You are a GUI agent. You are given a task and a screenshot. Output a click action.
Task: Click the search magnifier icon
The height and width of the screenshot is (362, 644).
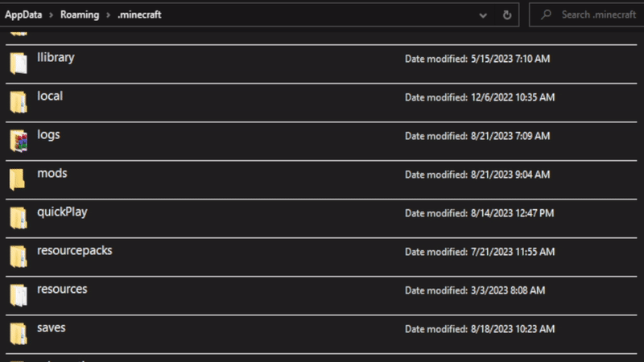click(546, 14)
